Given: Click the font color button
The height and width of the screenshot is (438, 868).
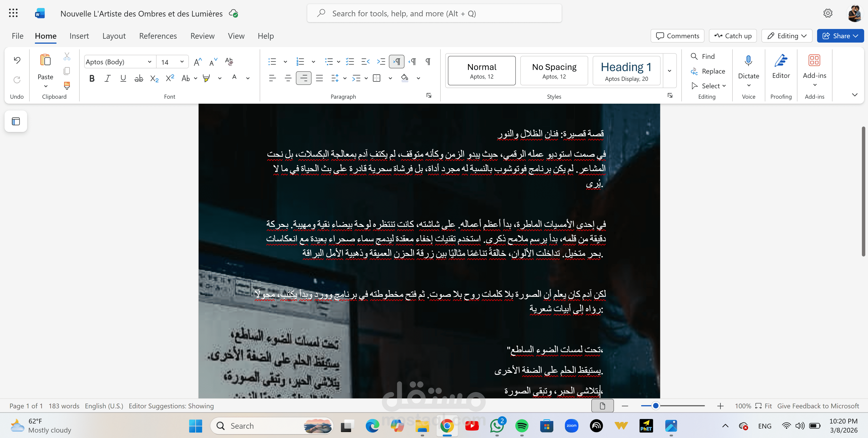Looking at the screenshot, I should 234,78.
